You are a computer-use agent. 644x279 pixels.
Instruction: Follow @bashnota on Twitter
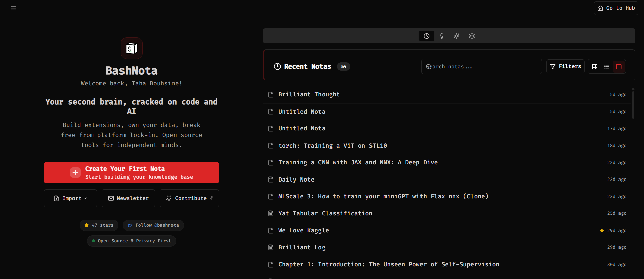pos(153,225)
